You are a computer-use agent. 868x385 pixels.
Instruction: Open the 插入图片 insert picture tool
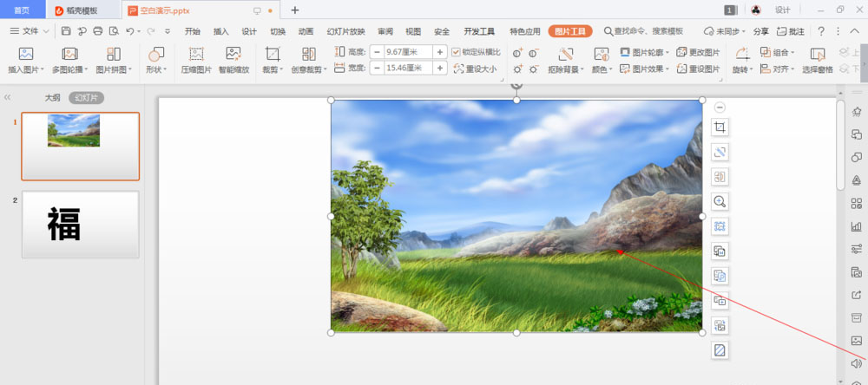click(x=25, y=61)
